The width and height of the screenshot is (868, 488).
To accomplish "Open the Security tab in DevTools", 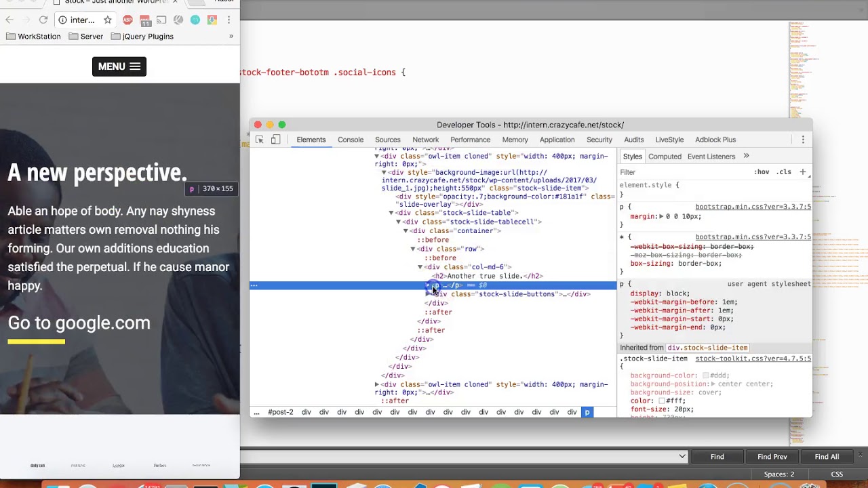I will 599,140.
